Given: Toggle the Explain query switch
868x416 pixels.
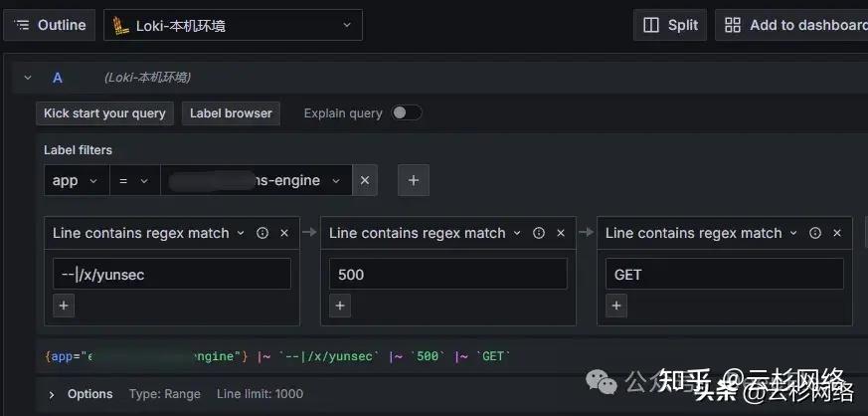Looking at the screenshot, I should pyautogui.click(x=407, y=113).
